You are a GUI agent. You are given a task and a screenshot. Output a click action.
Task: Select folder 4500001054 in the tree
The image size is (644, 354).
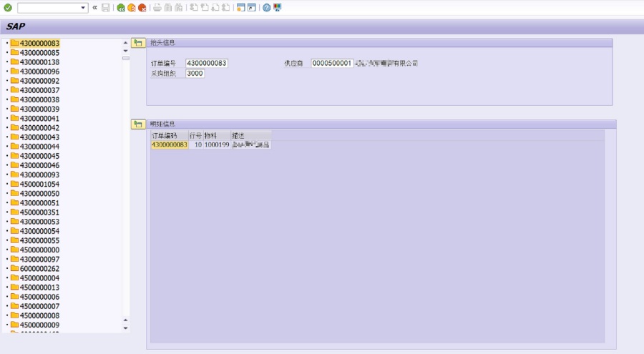(39, 184)
